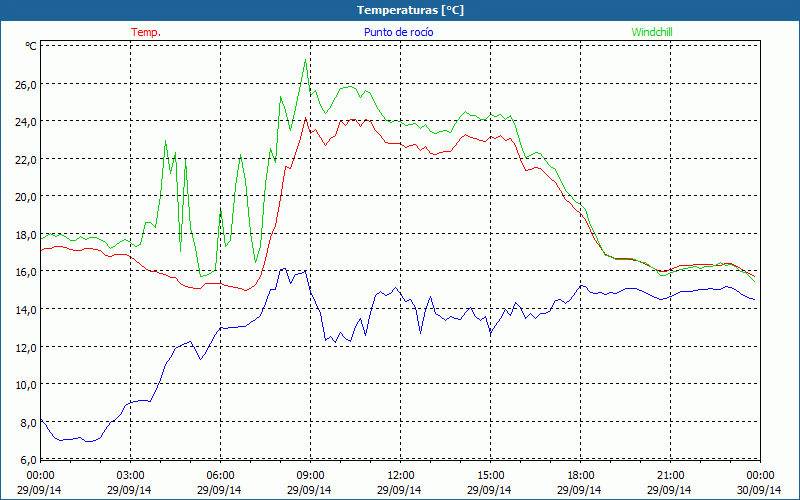Click the 03:00 time axis label
This screenshot has width=800, height=500.
[x=131, y=476]
